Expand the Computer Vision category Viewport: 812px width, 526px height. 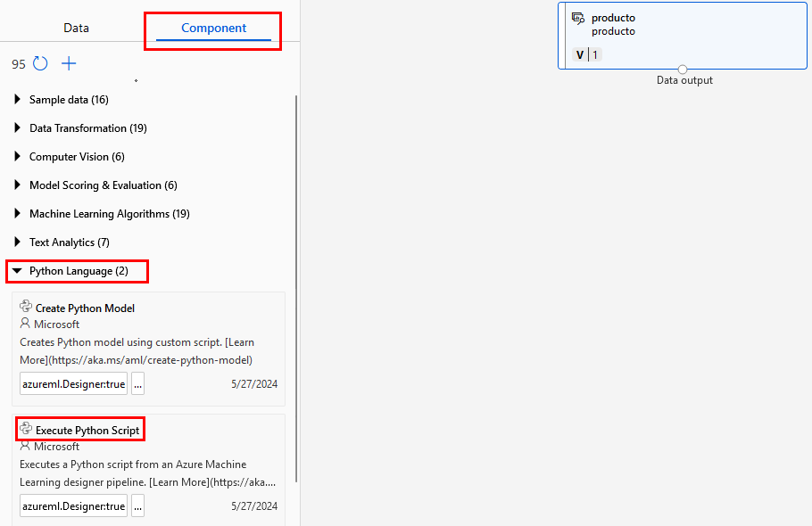[x=17, y=157]
